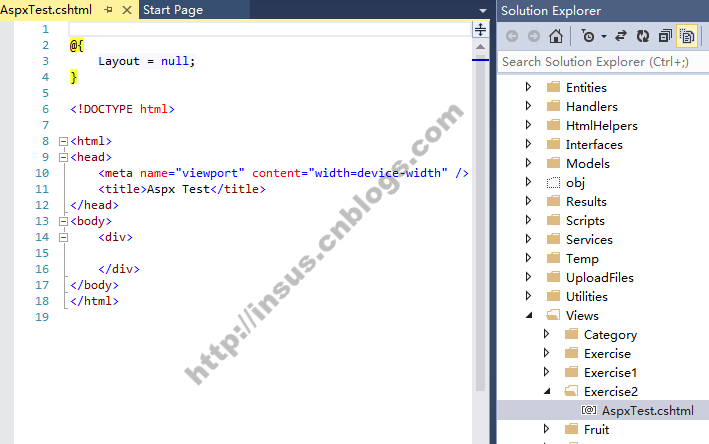Click the Refresh icon in Solution Explorer
Viewport: 709px width, 444px height.
click(x=643, y=36)
